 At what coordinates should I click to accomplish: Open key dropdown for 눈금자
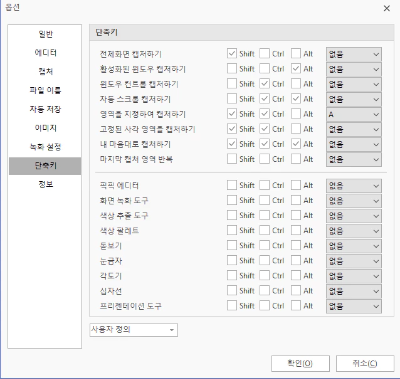(x=354, y=261)
